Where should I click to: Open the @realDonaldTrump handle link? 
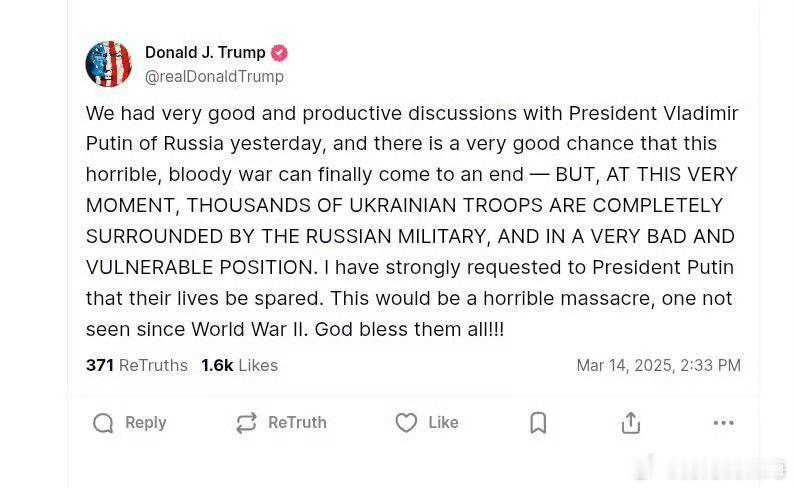click(214, 76)
